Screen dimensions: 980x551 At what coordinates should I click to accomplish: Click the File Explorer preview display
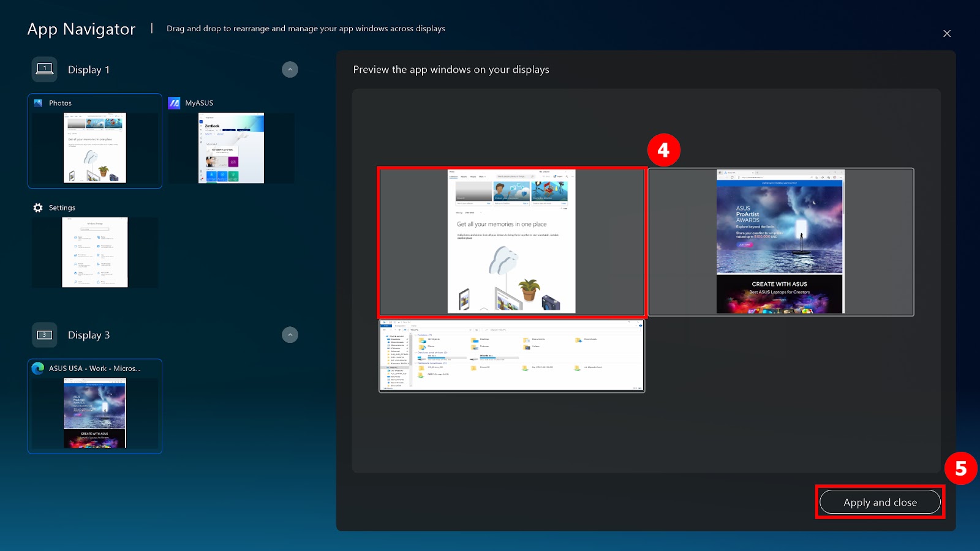(511, 356)
